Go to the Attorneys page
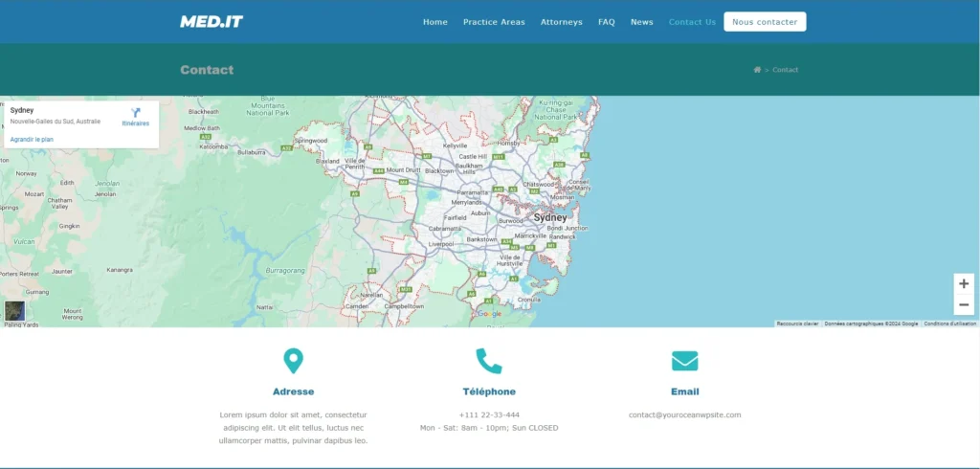This screenshot has width=980, height=469. coord(561,22)
